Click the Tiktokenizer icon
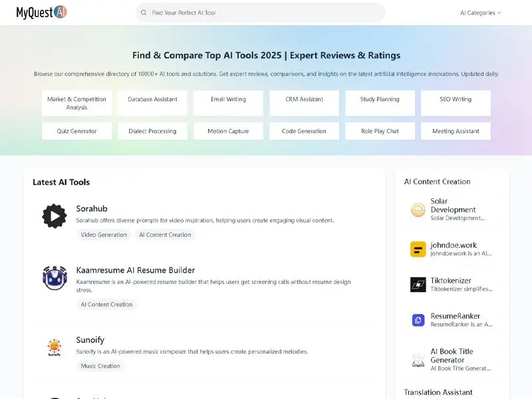Image resolution: width=532 pixels, height=399 pixels. click(x=418, y=285)
